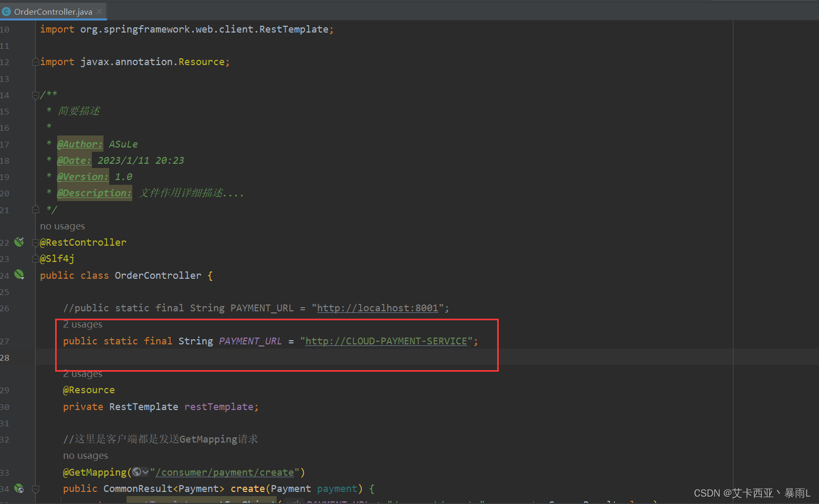The image size is (819, 504).
Task: Click the @Date: Javadoc tag
Action: click(74, 160)
